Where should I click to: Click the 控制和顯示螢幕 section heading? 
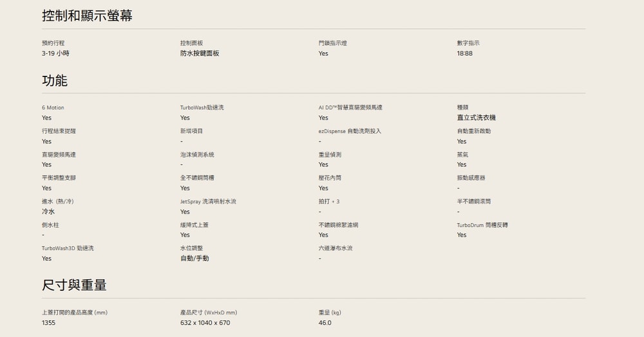(x=87, y=16)
